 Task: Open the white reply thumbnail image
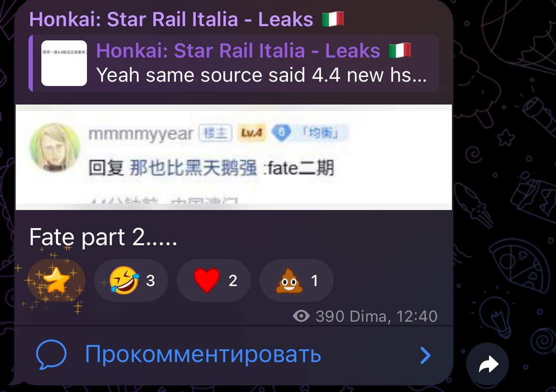[x=64, y=63]
